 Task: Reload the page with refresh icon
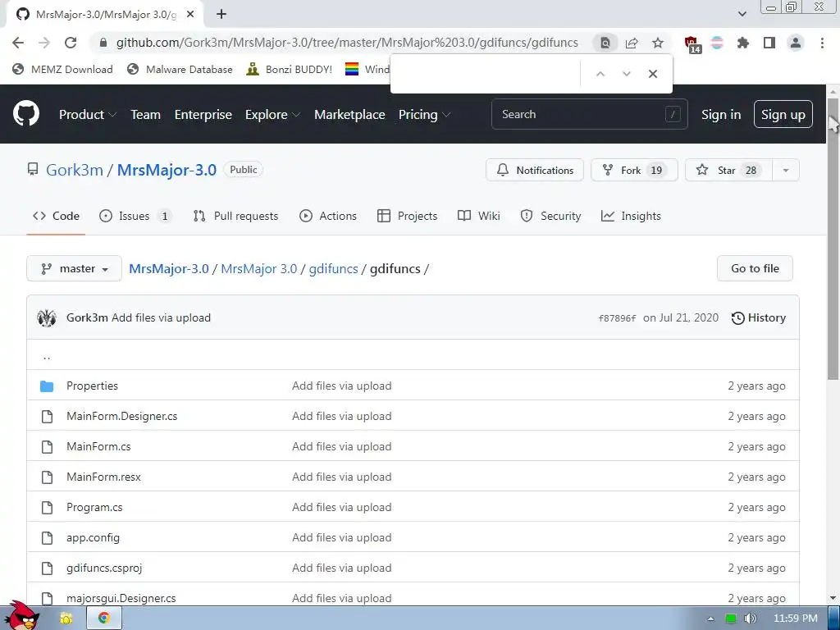(71, 43)
